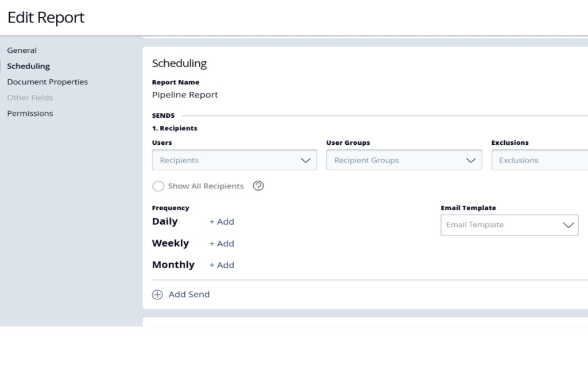588x366 pixels.
Task: Open the Users Recipients dropdown
Action: pyautogui.click(x=234, y=160)
